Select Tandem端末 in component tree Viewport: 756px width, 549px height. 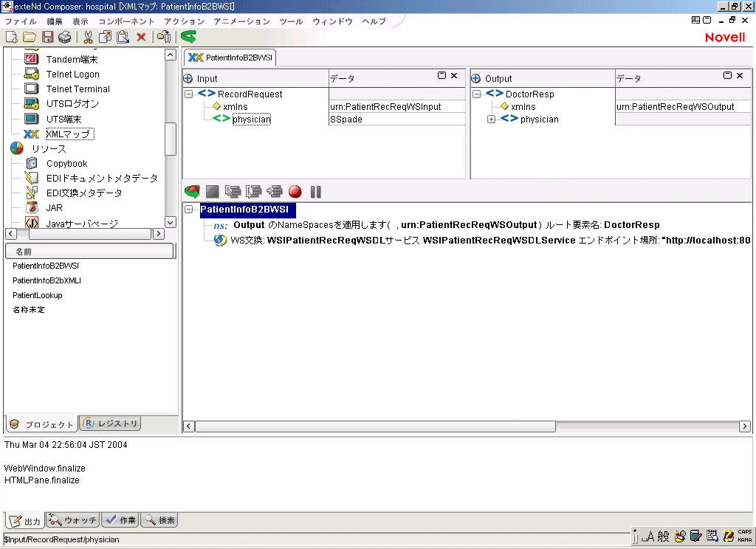click(x=72, y=59)
